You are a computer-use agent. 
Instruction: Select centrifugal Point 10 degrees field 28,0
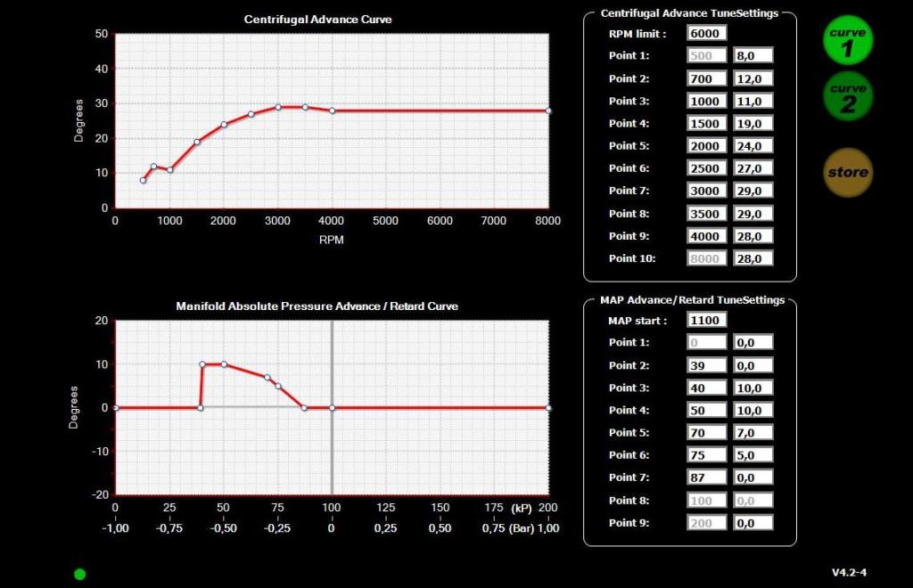(x=753, y=258)
